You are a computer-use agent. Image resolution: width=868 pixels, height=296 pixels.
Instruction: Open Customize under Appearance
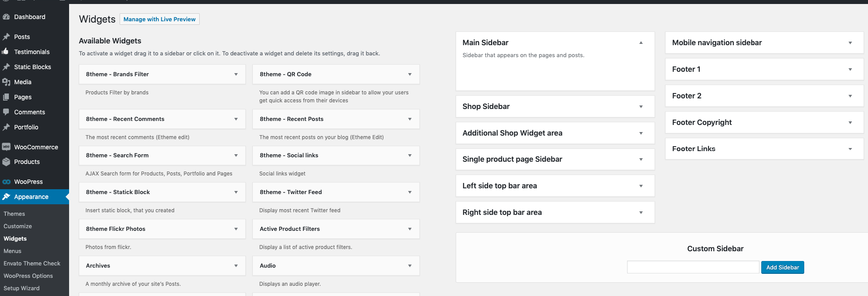point(18,226)
